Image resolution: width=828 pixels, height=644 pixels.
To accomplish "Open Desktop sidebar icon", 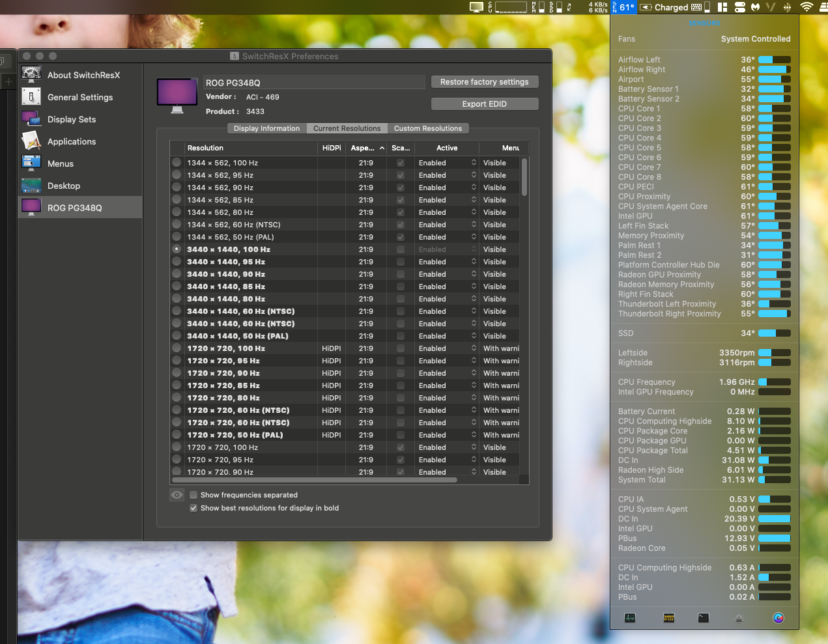I will (31, 186).
